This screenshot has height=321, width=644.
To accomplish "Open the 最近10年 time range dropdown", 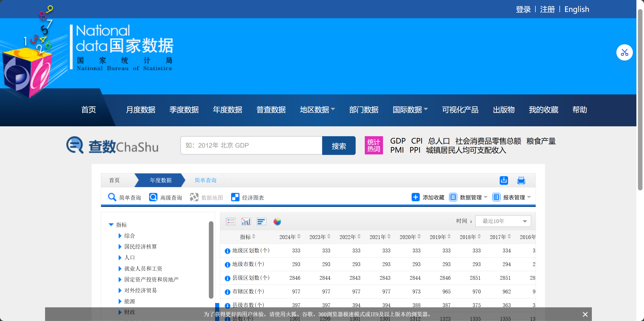I will pyautogui.click(x=503, y=221).
